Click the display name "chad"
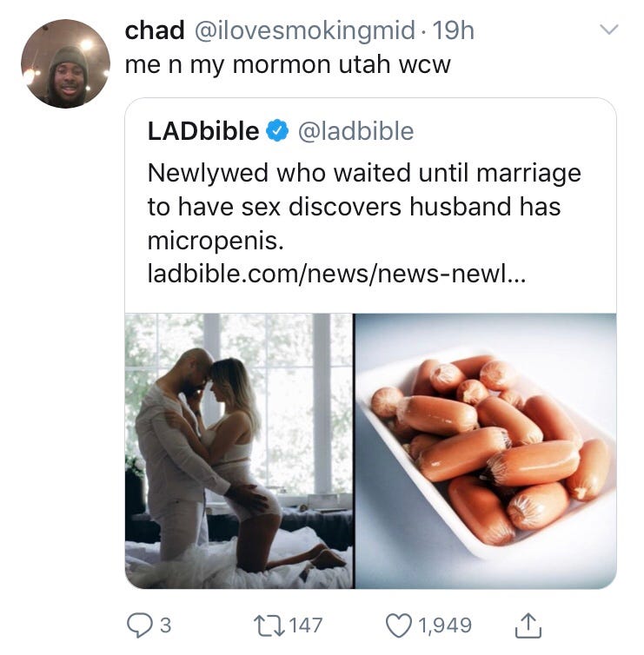 coord(155,30)
